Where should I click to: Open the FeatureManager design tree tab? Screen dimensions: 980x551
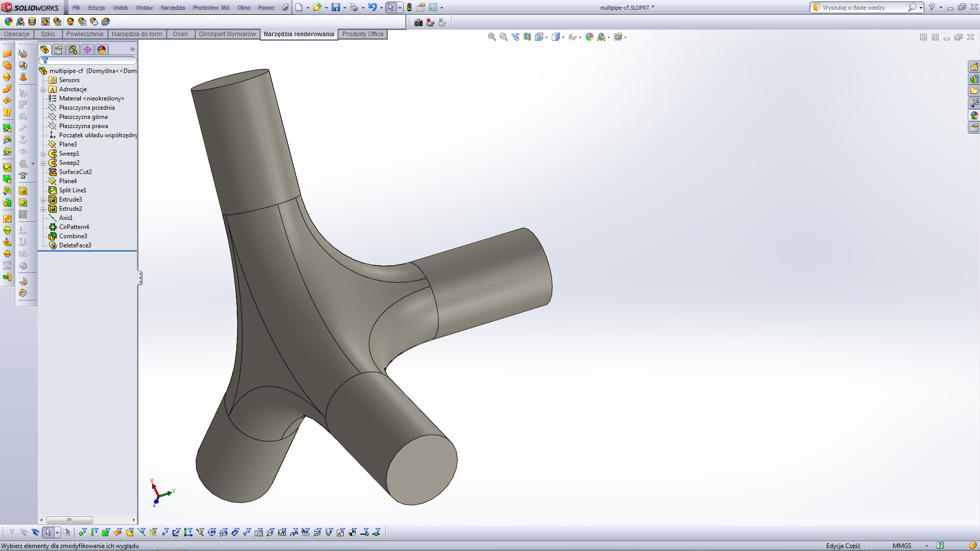pyautogui.click(x=44, y=49)
